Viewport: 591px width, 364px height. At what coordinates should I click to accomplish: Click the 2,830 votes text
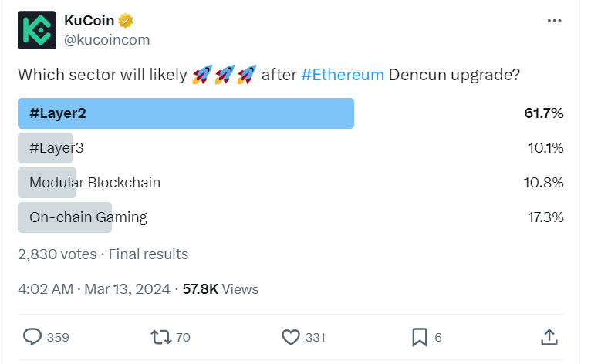57,254
